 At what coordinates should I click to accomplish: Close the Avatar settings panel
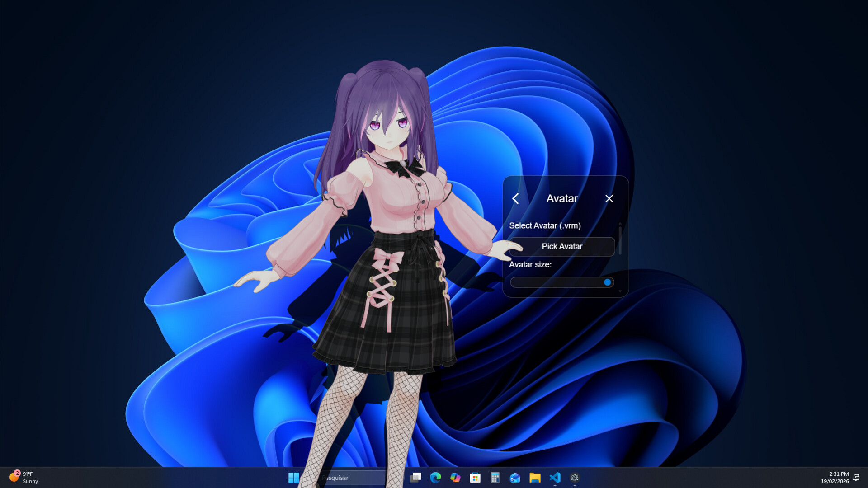tap(609, 199)
